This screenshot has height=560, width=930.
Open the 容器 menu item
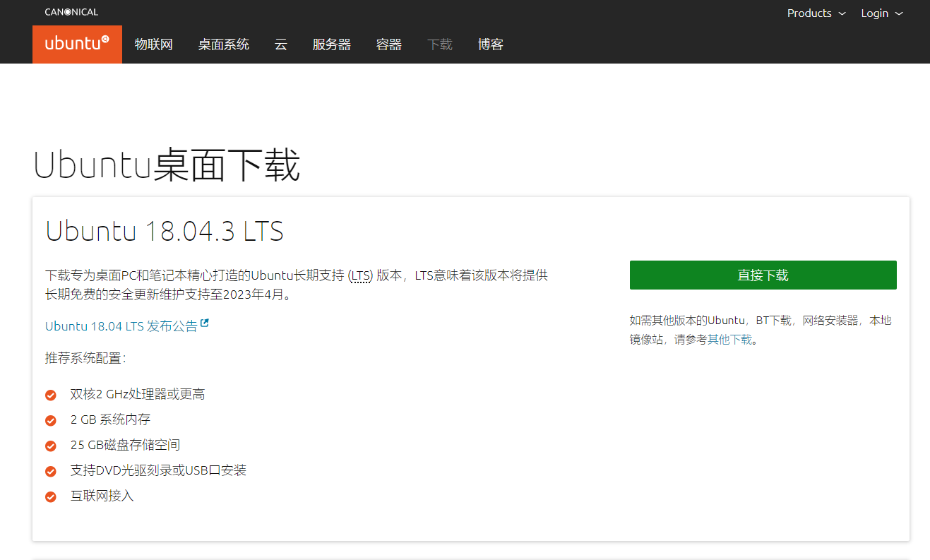pyautogui.click(x=389, y=44)
